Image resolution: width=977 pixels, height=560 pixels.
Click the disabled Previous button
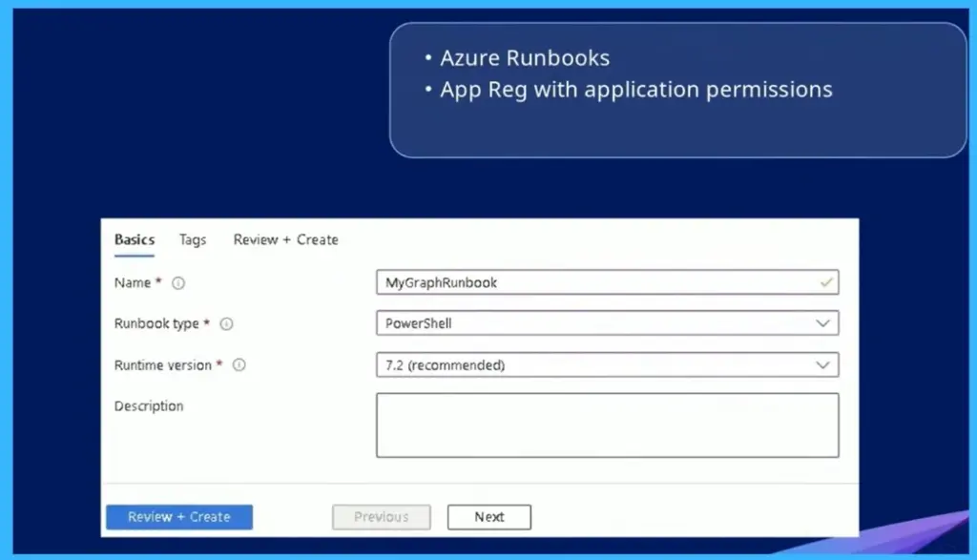(x=381, y=516)
